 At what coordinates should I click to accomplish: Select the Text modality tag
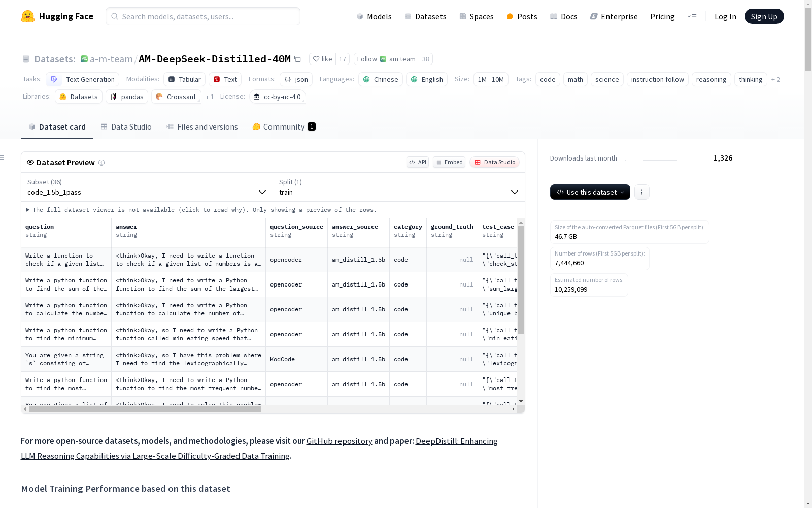coord(225,79)
